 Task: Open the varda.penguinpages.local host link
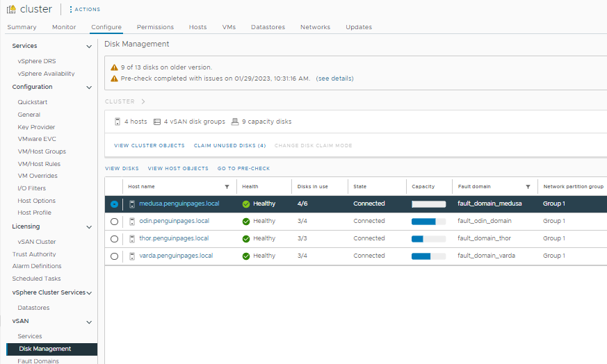click(176, 256)
